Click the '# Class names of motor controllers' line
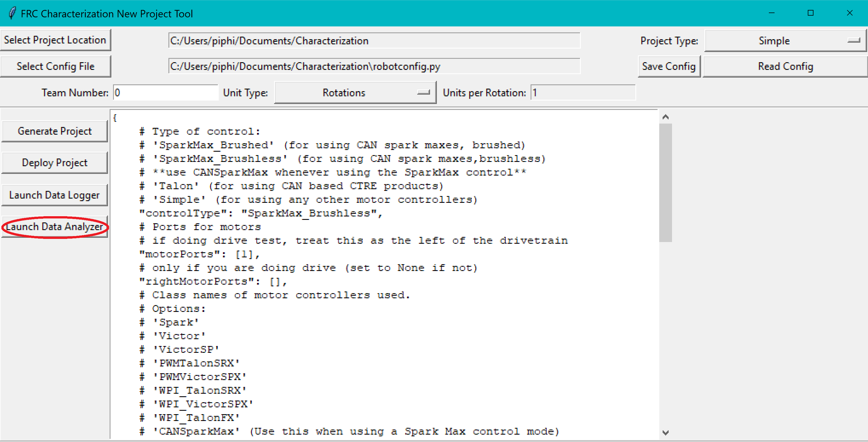 [275, 295]
